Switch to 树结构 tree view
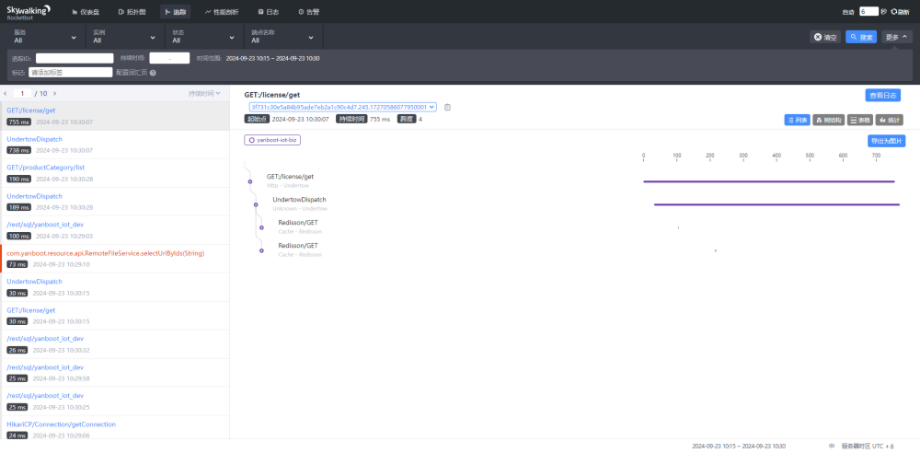920x453 pixels. click(x=828, y=120)
